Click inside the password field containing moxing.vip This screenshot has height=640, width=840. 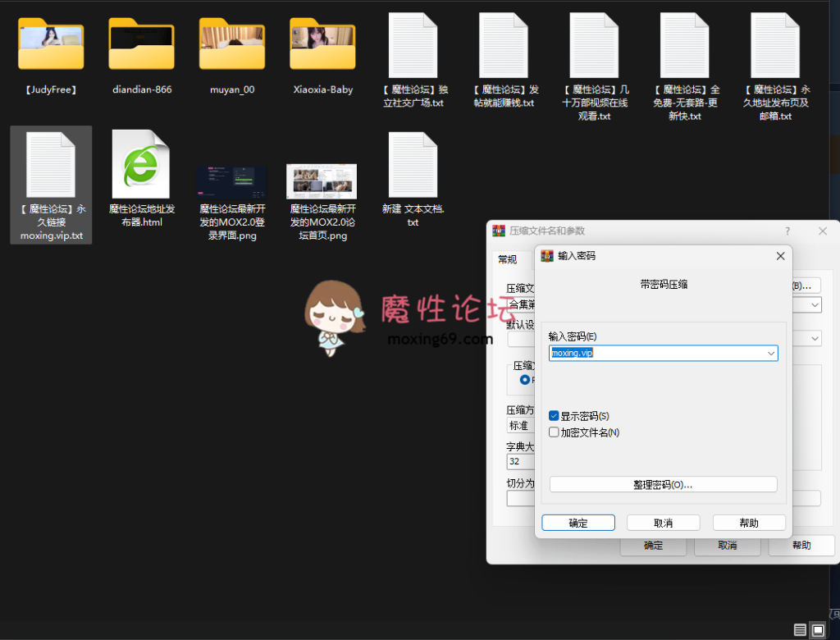(x=648, y=353)
